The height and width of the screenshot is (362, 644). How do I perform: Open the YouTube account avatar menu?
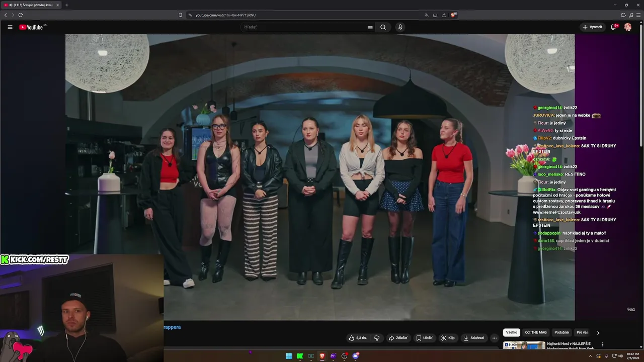click(628, 27)
